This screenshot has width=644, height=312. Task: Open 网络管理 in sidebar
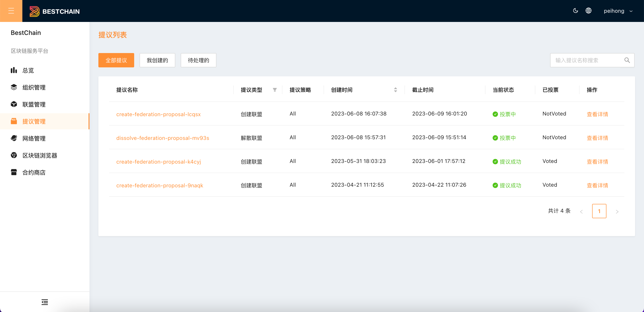pyautogui.click(x=45, y=138)
